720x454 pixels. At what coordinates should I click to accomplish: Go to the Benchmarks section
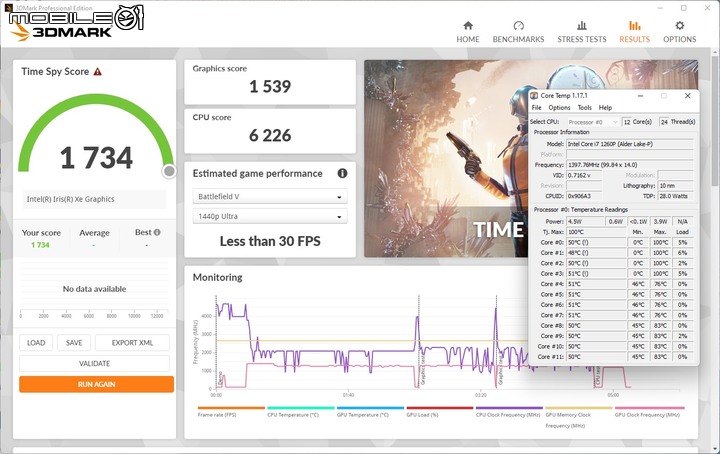click(x=518, y=32)
